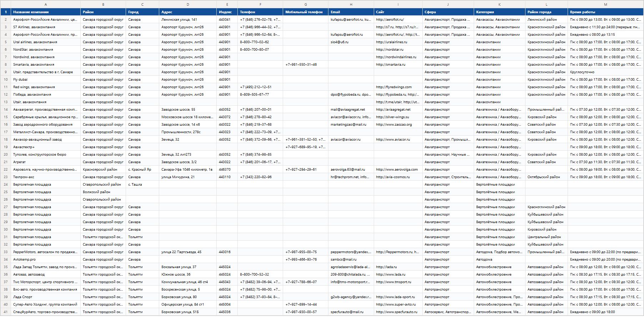The image size is (644, 322).
Task: Click the address 'Вокзальная улица, 37'
Action: click(x=188, y=267)
